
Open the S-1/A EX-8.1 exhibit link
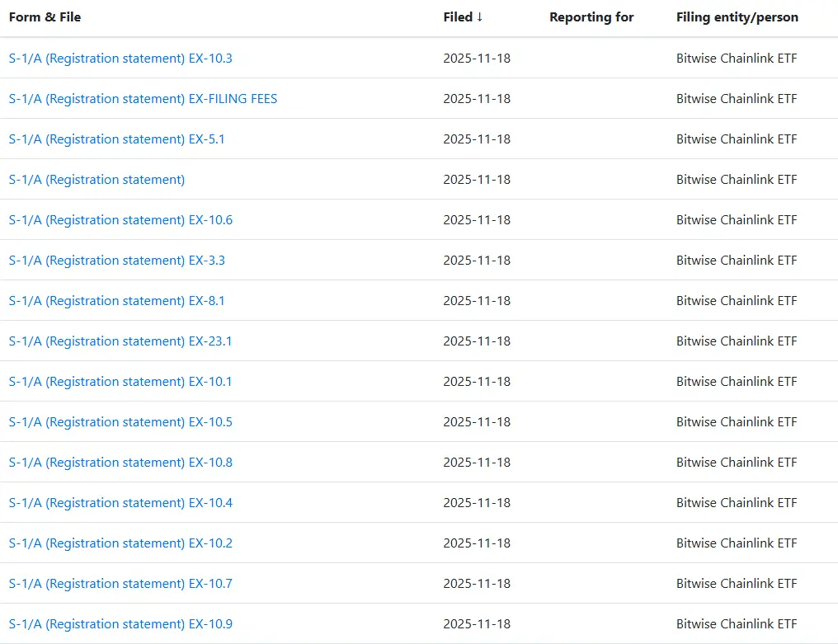tap(116, 301)
